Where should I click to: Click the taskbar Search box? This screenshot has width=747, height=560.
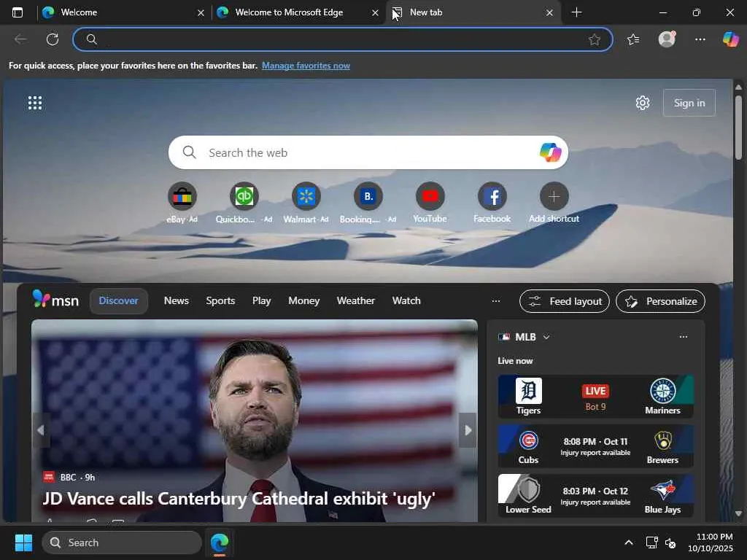[122, 542]
